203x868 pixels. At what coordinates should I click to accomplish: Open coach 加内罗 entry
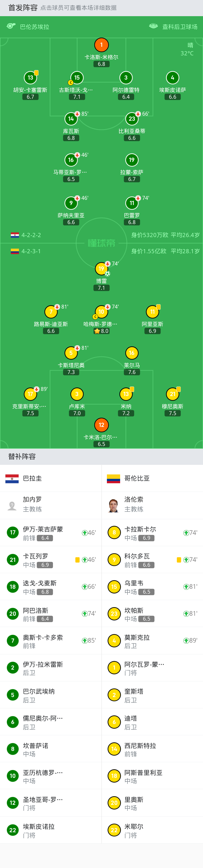pyautogui.click(x=51, y=505)
